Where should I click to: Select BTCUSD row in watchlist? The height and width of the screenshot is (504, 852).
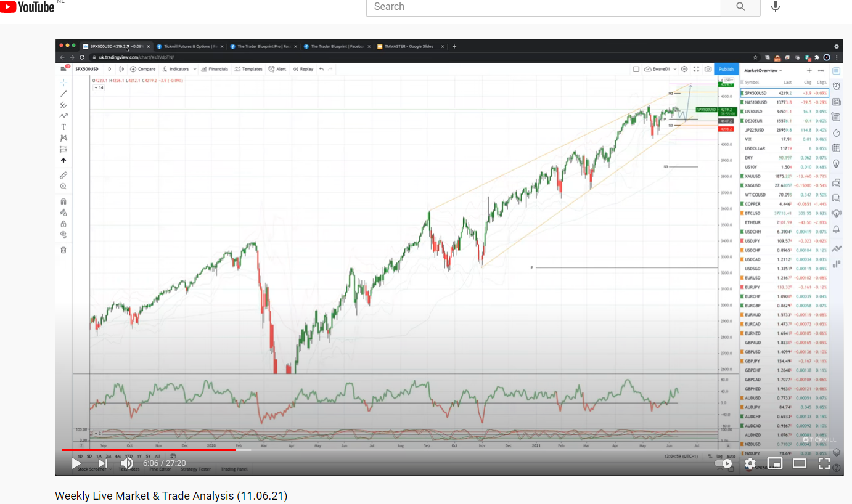pyautogui.click(x=785, y=213)
